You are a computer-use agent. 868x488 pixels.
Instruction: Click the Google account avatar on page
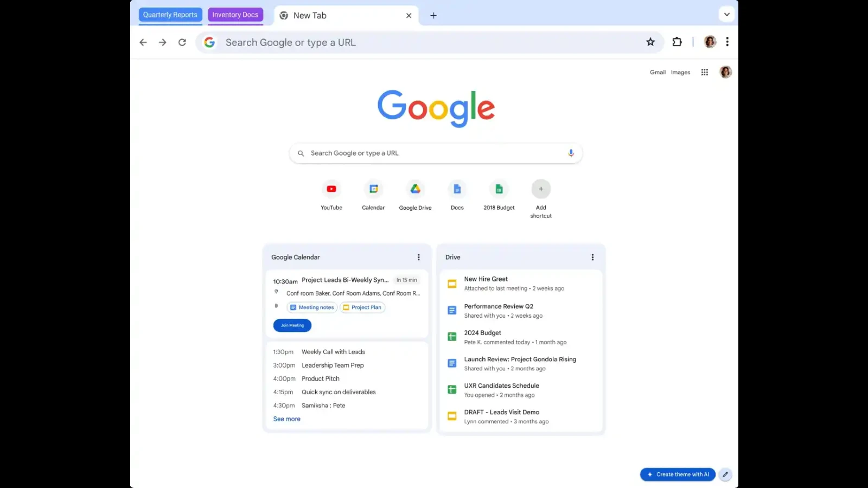pyautogui.click(x=726, y=72)
